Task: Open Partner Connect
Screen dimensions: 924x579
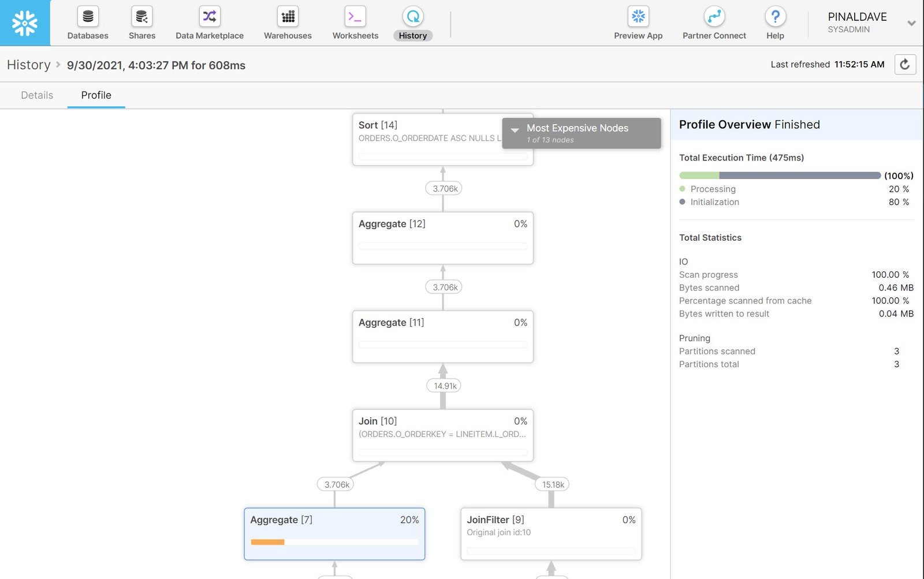Action: coord(714,22)
